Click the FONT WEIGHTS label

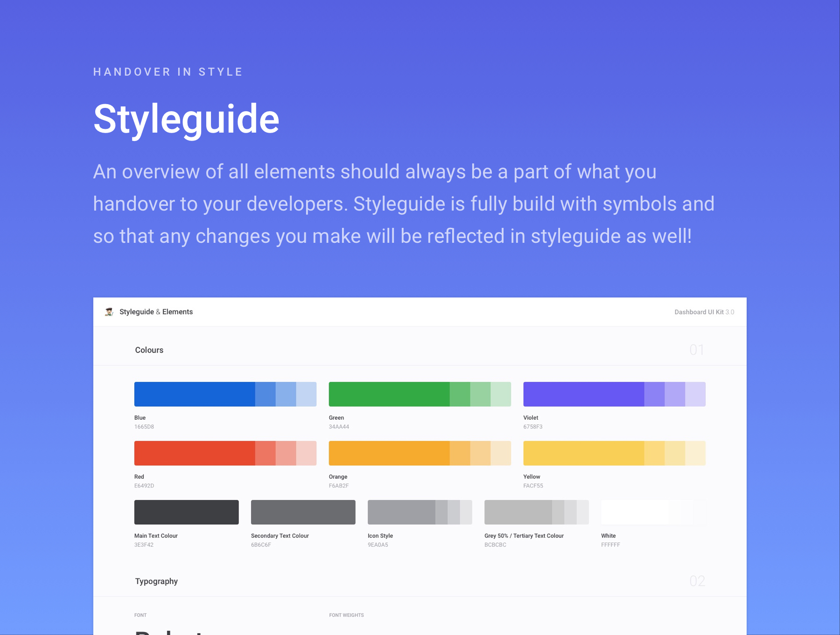click(x=346, y=615)
